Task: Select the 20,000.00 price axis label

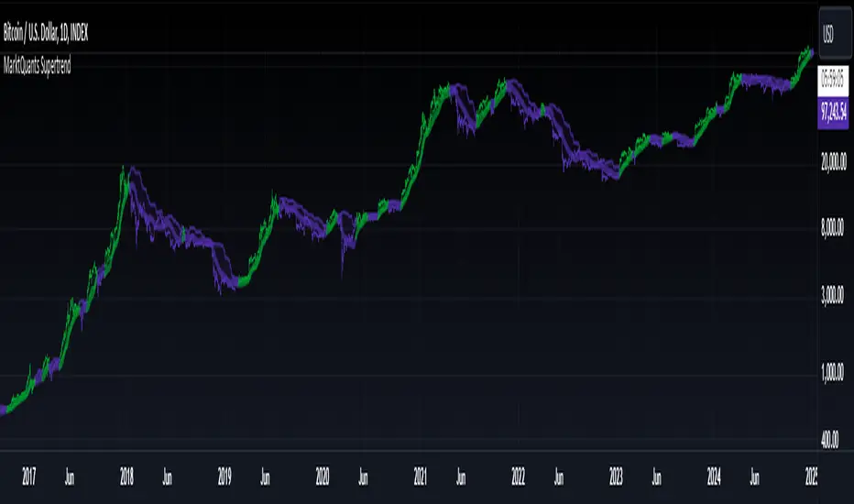Action: [x=833, y=162]
